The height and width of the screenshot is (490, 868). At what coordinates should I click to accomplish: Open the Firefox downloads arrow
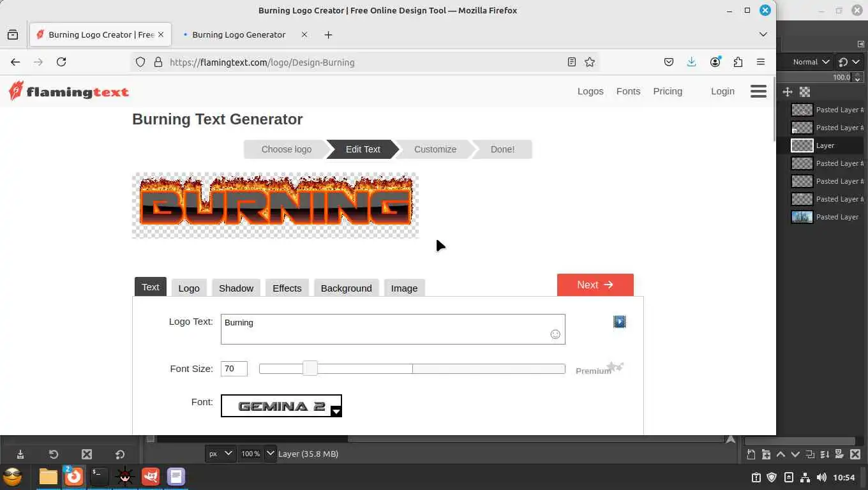(691, 62)
